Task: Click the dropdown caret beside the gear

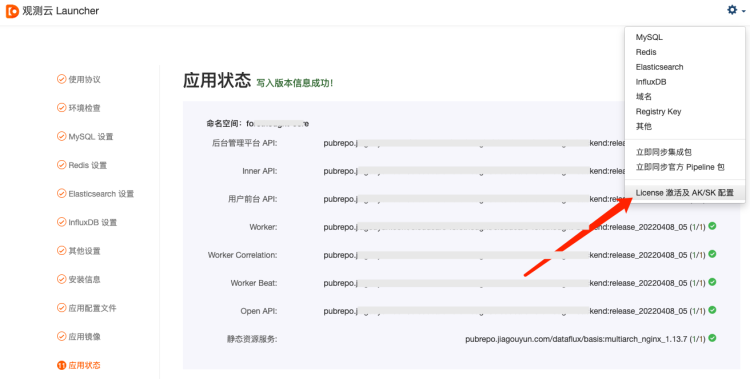Action: pyautogui.click(x=743, y=11)
